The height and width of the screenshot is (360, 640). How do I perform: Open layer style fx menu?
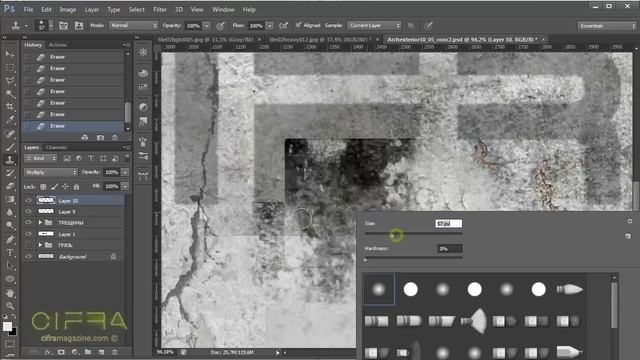click(x=48, y=352)
